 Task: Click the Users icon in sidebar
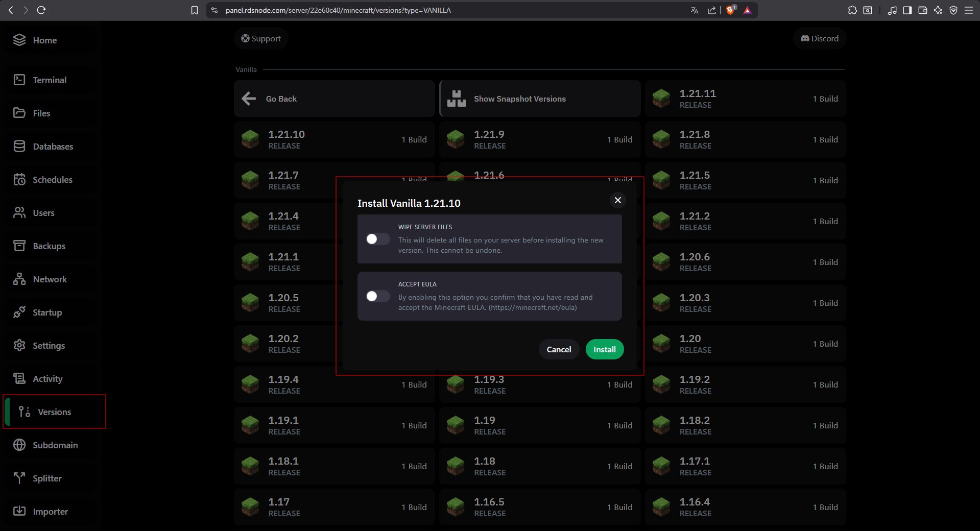[x=19, y=213]
